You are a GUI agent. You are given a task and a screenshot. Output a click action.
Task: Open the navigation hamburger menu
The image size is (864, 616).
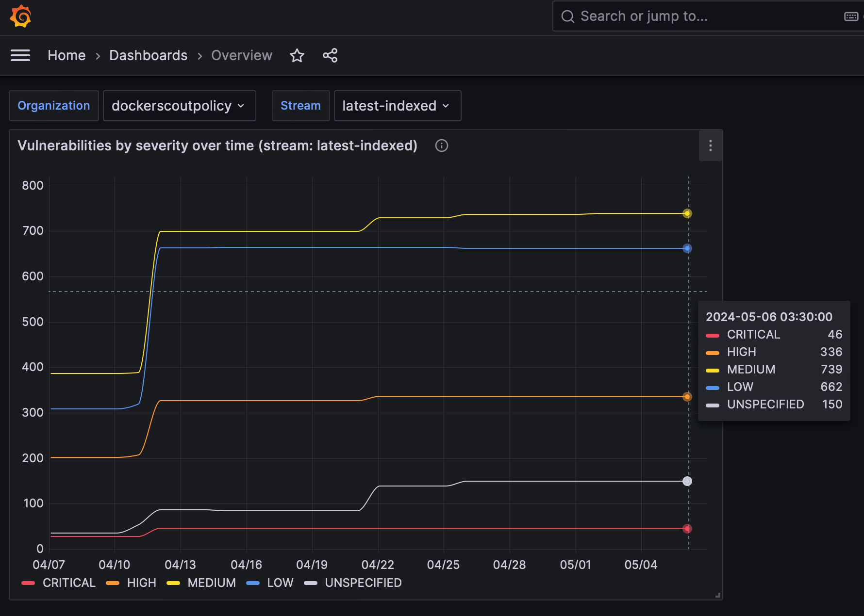(x=20, y=55)
